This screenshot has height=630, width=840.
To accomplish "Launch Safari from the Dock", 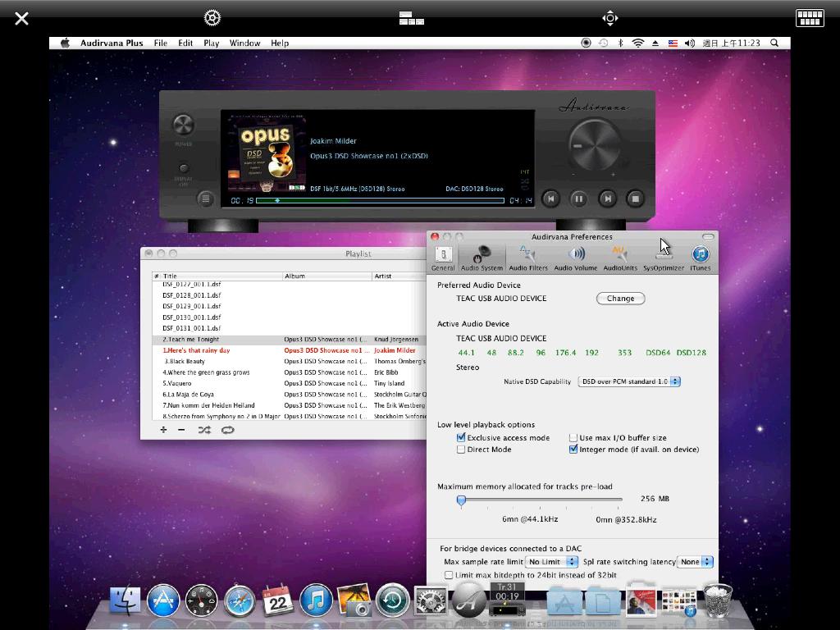I will [240, 600].
